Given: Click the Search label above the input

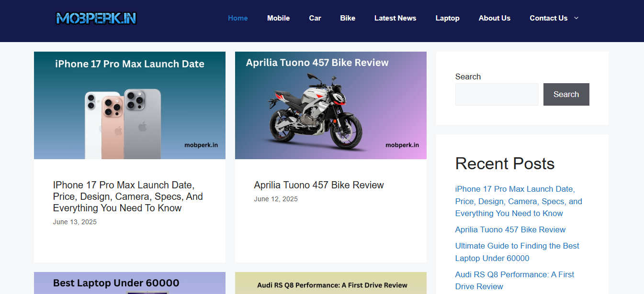Looking at the screenshot, I should [x=468, y=76].
